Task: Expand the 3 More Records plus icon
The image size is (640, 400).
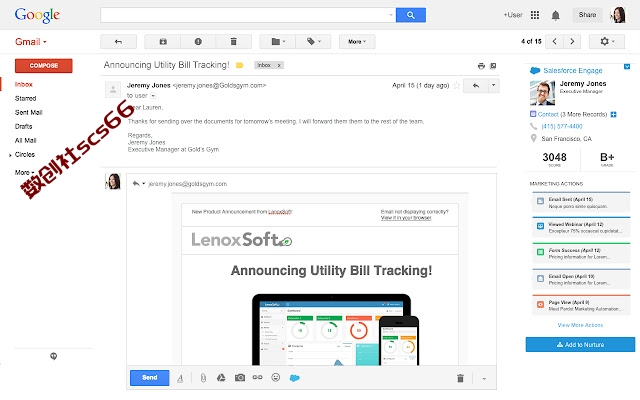Action: coord(613,115)
